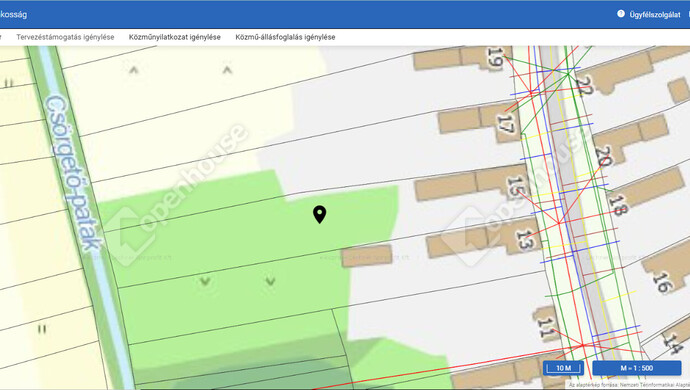Click the black location pin marker

point(319,214)
